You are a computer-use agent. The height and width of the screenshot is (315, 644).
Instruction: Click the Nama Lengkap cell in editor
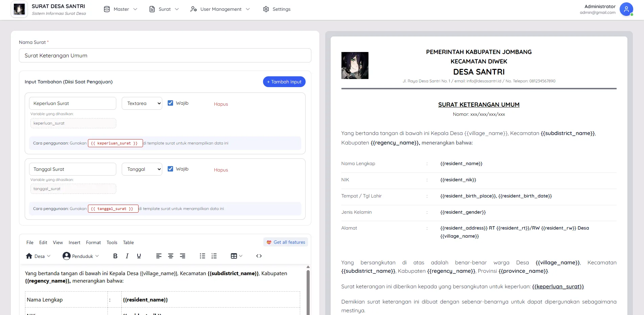66,300
